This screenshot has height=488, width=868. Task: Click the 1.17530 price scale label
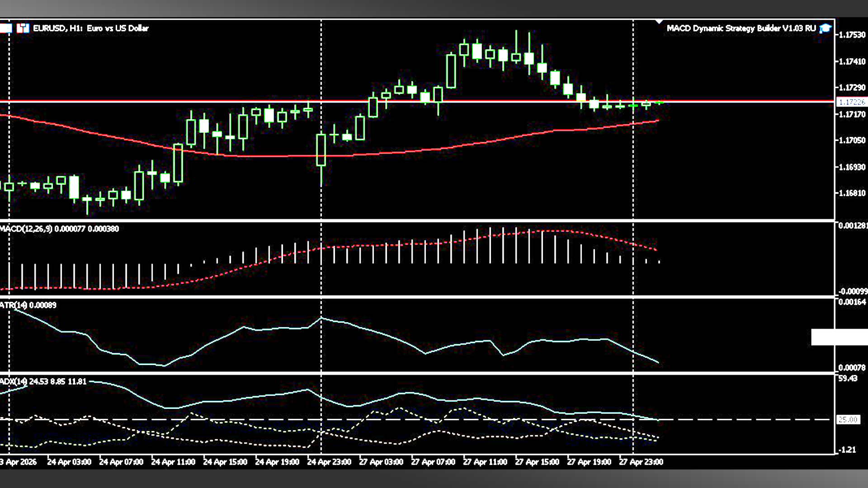point(852,35)
